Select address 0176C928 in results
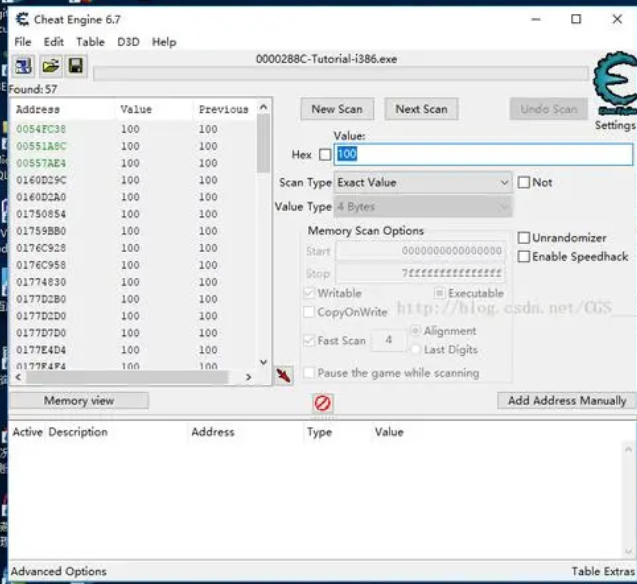This screenshot has height=584, width=637. (41, 248)
